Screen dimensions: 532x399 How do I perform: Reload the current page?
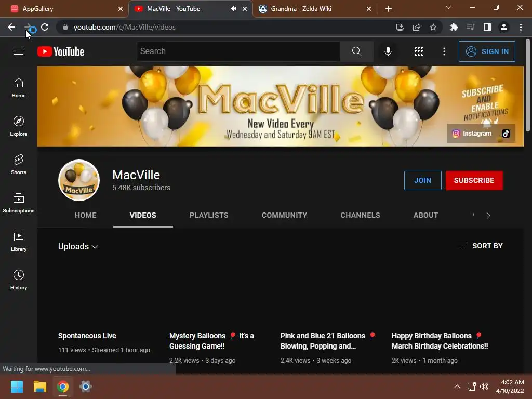pos(45,27)
